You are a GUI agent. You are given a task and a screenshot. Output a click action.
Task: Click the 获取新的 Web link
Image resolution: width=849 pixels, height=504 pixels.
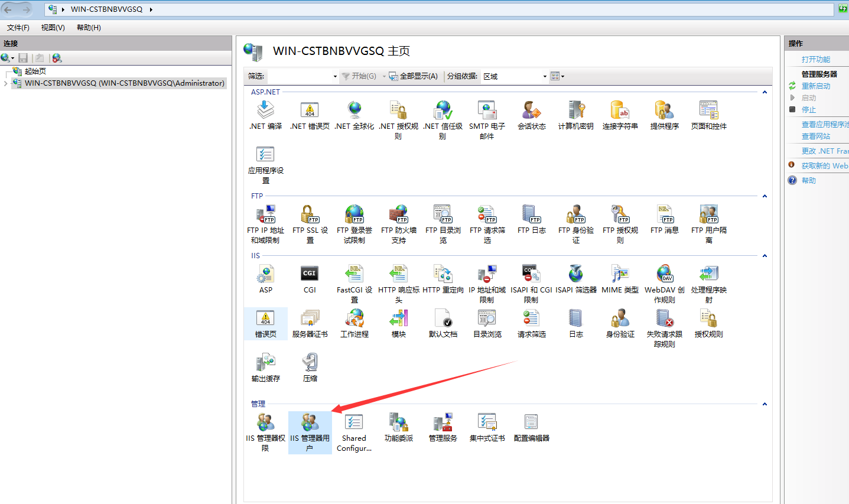(x=825, y=166)
